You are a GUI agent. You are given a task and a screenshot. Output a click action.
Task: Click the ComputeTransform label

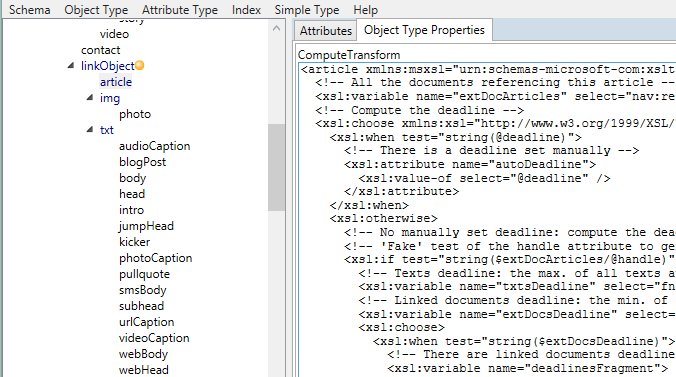point(349,55)
